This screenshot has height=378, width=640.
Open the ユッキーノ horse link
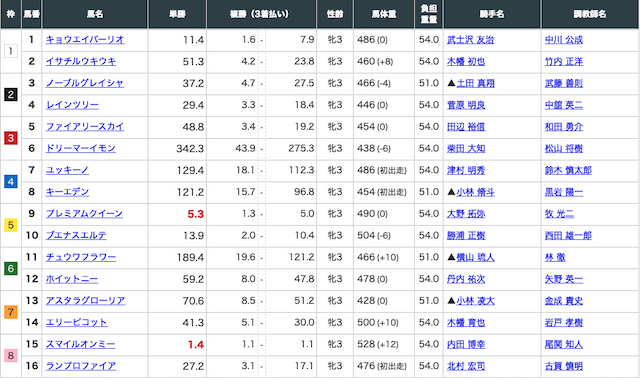coord(67,170)
